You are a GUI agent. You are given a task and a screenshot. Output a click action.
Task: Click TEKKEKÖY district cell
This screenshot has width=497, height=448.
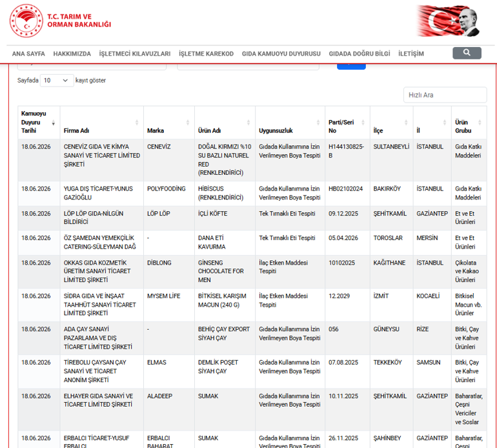point(391,371)
